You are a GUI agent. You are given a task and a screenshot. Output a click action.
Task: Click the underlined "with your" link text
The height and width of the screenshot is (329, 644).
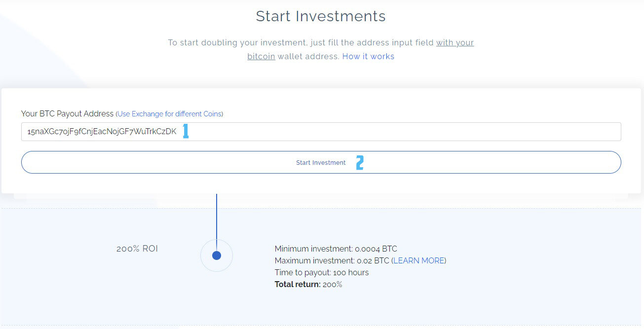pyautogui.click(x=455, y=43)
